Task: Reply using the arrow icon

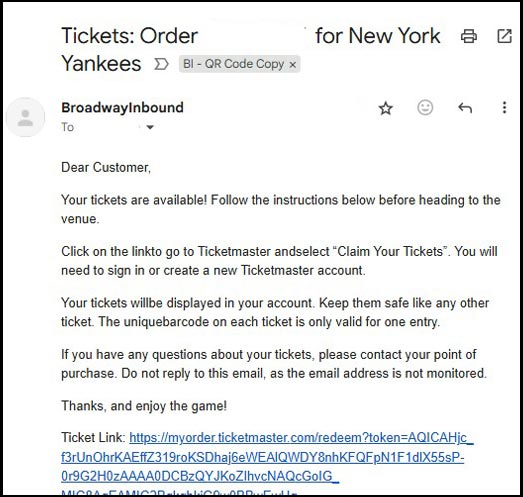Action: tap(465, 108)
